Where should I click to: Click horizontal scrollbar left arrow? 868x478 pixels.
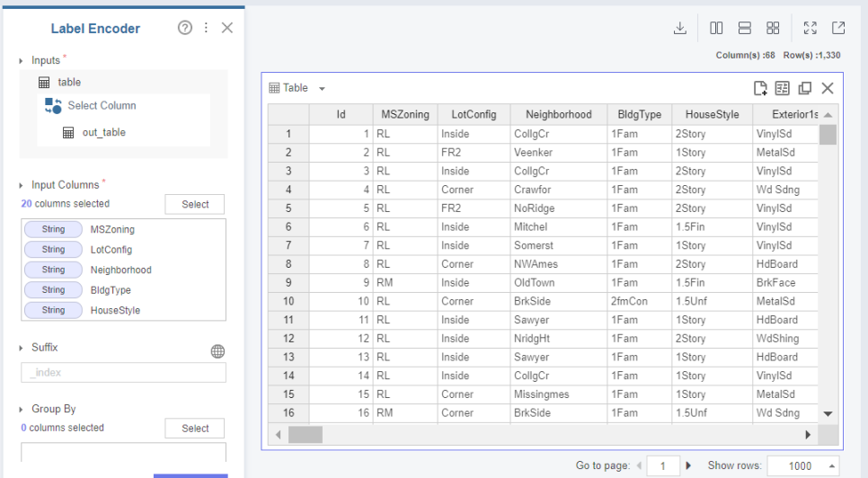click(278, 435)
